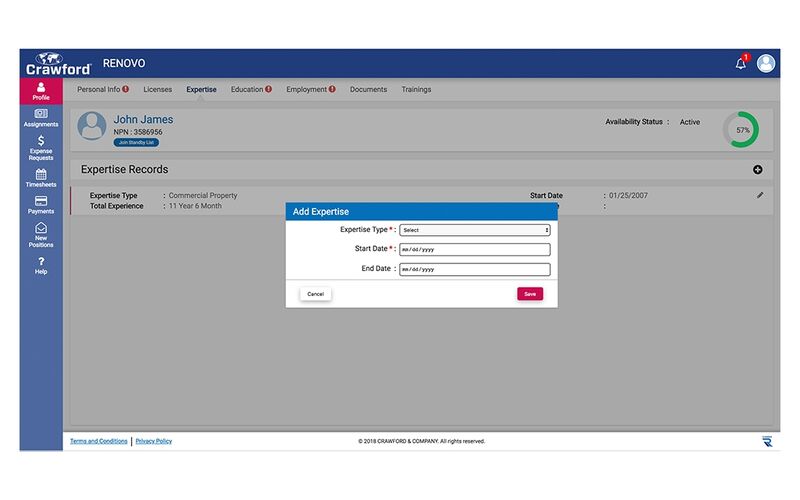The image size is (800, 500).
Task: Cancel the Add Expertise dialog
Action: pos(315,294)
